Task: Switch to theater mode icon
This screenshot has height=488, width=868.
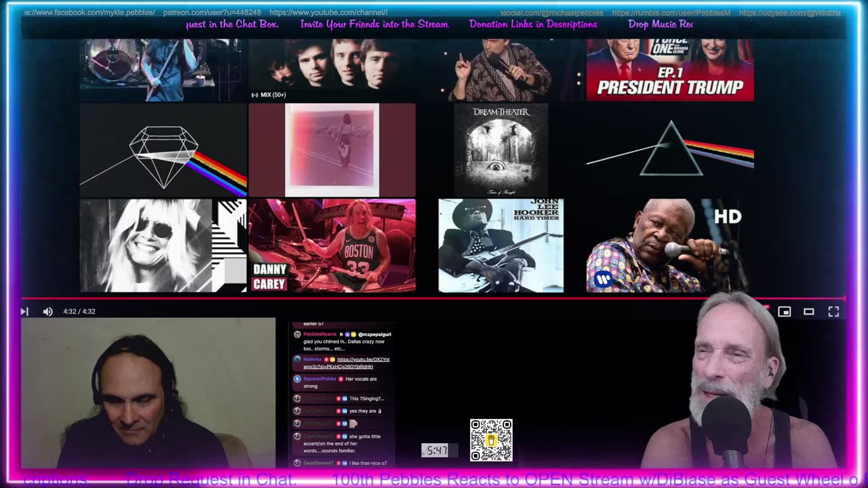Action: tap(809, 311)
